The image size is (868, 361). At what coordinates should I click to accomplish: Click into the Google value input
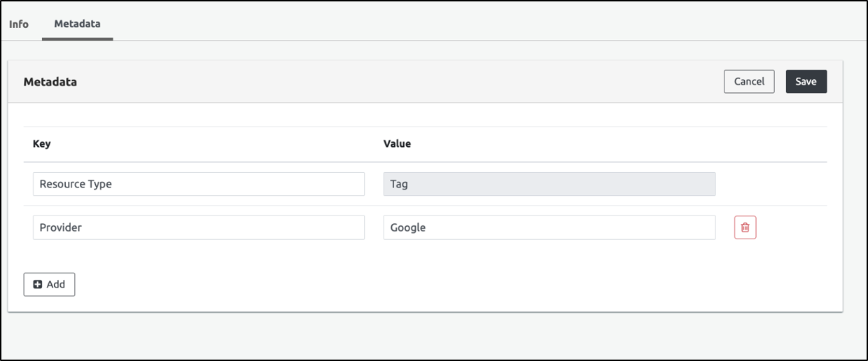pos(549,227)
